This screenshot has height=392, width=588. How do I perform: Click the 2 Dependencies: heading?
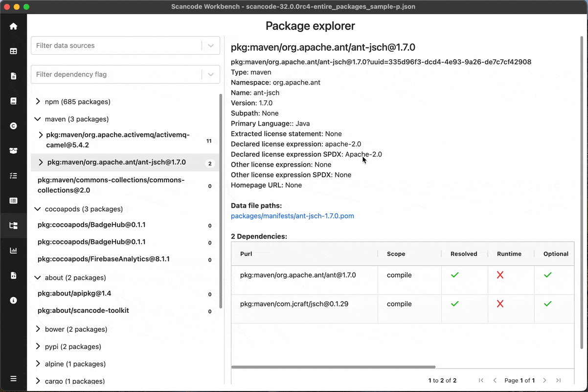pos(259,237)
